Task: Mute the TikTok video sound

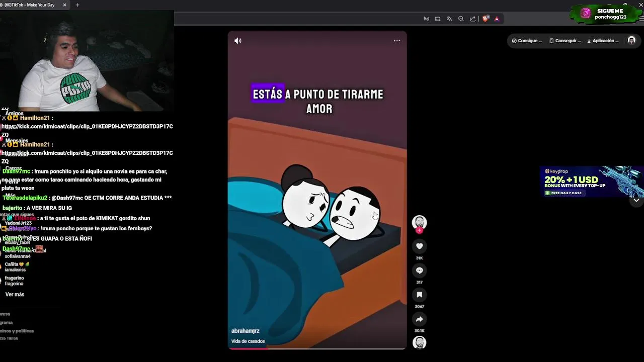Action: (238, 41)
